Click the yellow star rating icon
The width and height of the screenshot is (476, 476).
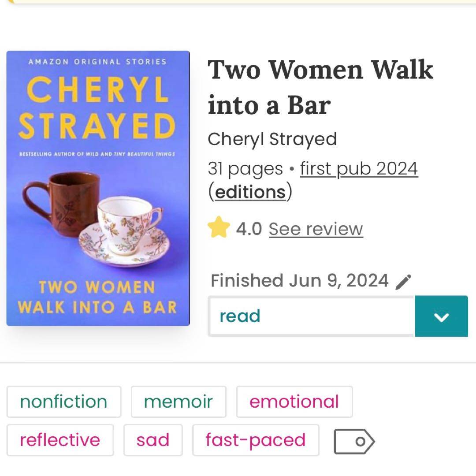pyautogui.click(x=219, y=229)
